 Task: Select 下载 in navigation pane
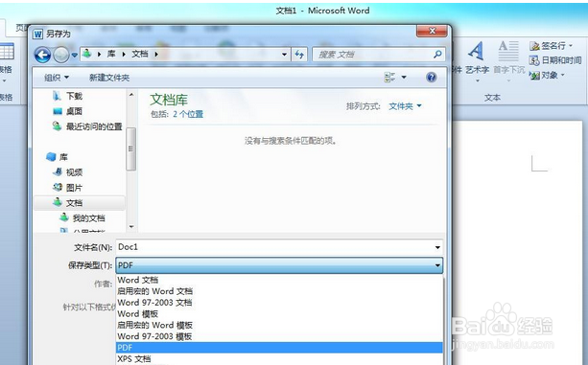coord(67,96)
